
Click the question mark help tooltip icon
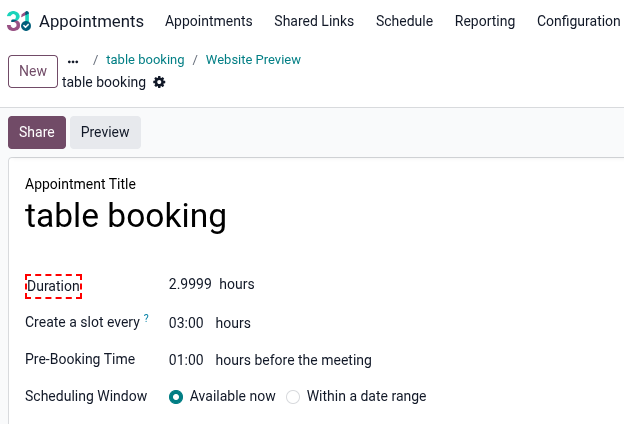[x=146, y=318]
